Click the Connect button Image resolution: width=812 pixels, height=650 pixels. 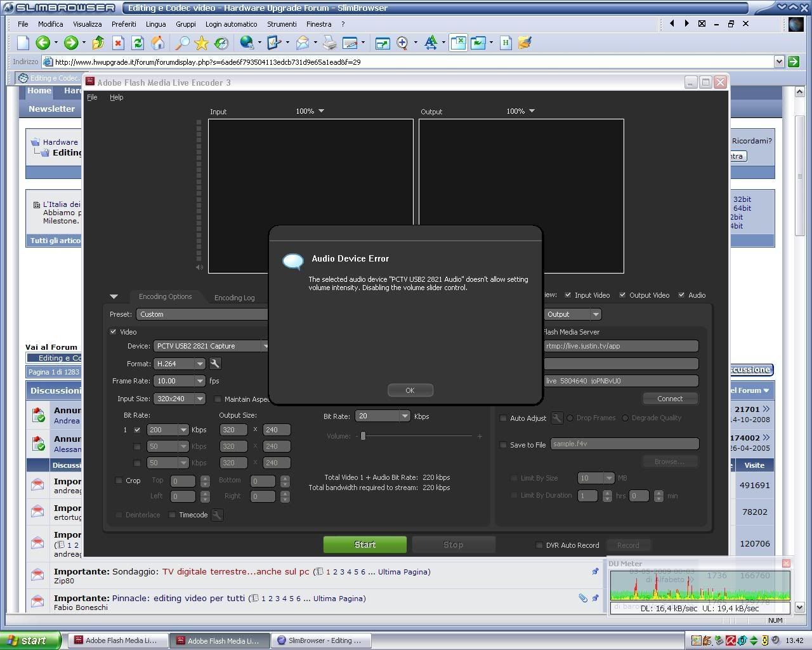pos(670,399)
